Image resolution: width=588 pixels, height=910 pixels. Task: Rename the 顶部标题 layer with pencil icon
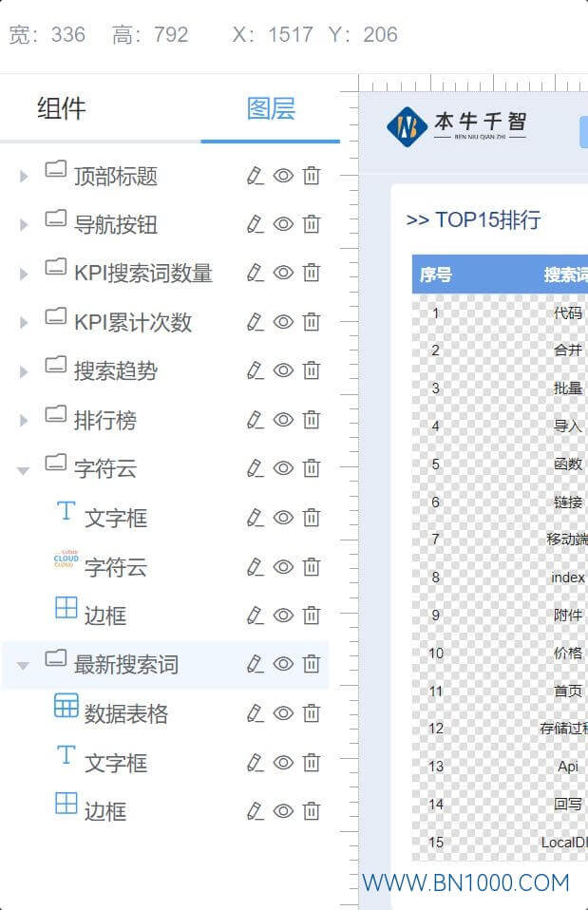[255, 176]
